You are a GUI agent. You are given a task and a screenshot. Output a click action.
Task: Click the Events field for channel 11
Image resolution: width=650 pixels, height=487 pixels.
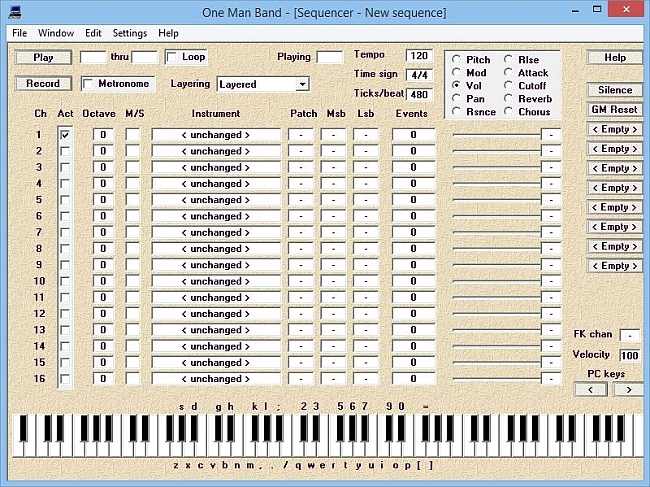tap(413, 298)
